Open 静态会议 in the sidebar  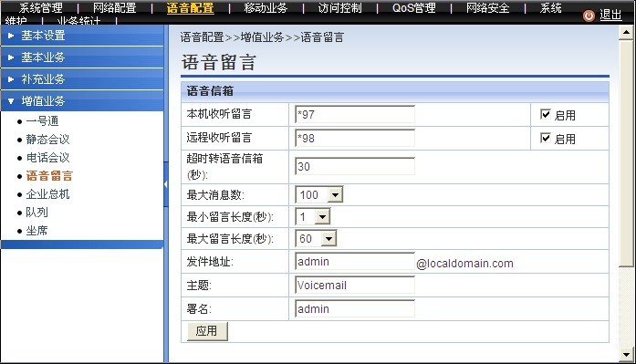pyautogui.click(x=47, y=140)
